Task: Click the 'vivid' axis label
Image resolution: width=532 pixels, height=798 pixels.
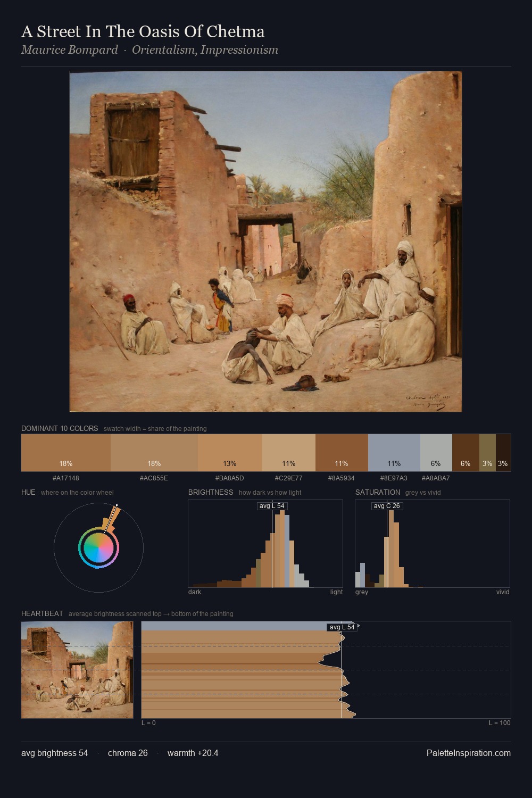Action: click(503, 592)
